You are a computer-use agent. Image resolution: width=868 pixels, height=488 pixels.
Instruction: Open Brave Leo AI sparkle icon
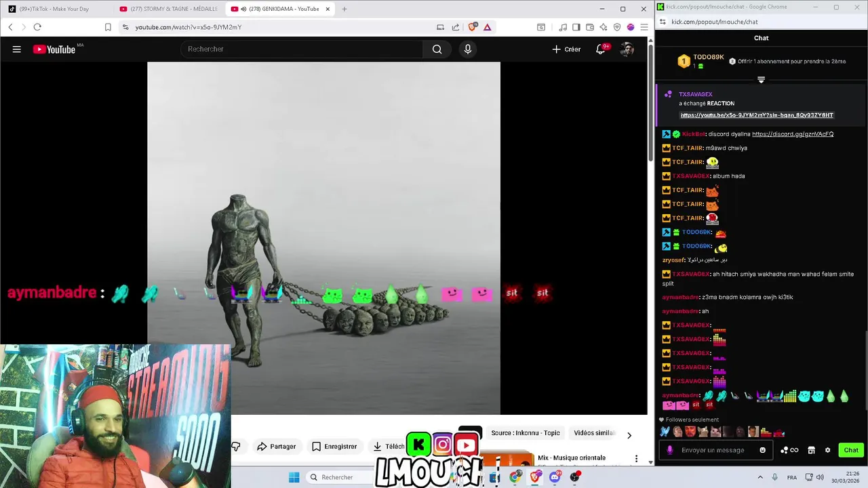pos(604,27)
